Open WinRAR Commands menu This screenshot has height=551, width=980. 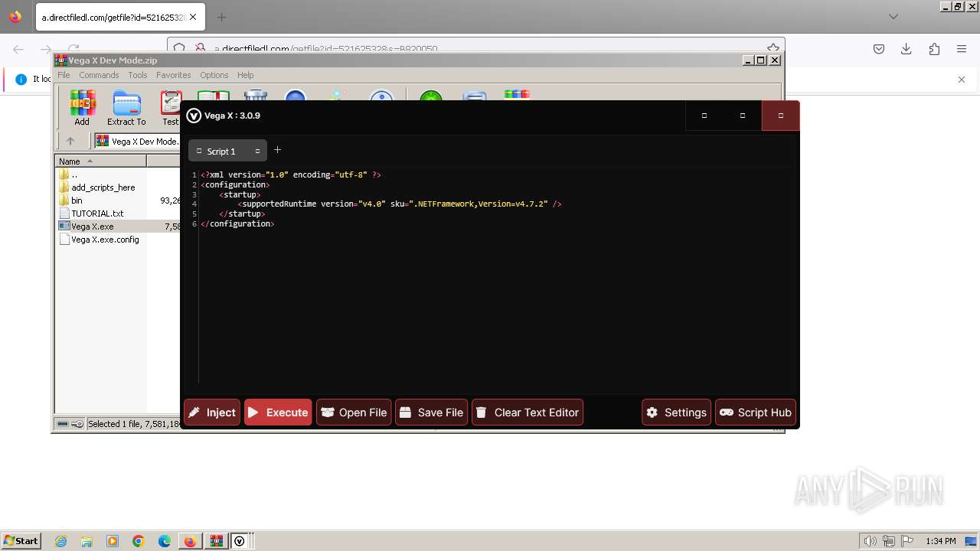(99, 75)
